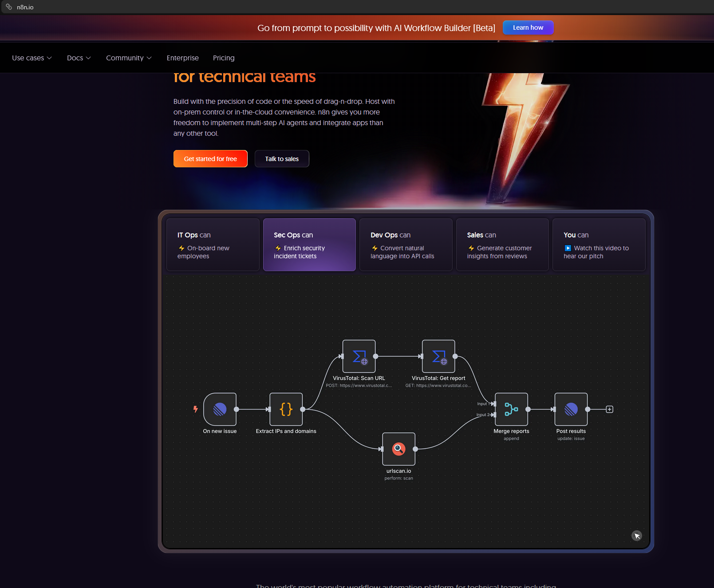The width and height of the screenshot is (714, 588).
Task: Switch to the 'IT Ops can' tab
Action: pyautogui.click(x=213, y=245)
